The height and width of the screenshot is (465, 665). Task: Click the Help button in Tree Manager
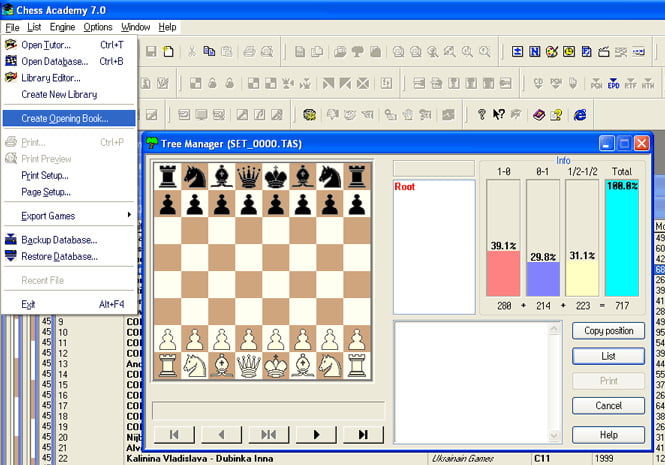pyautogui.click(x=609, y=435)
